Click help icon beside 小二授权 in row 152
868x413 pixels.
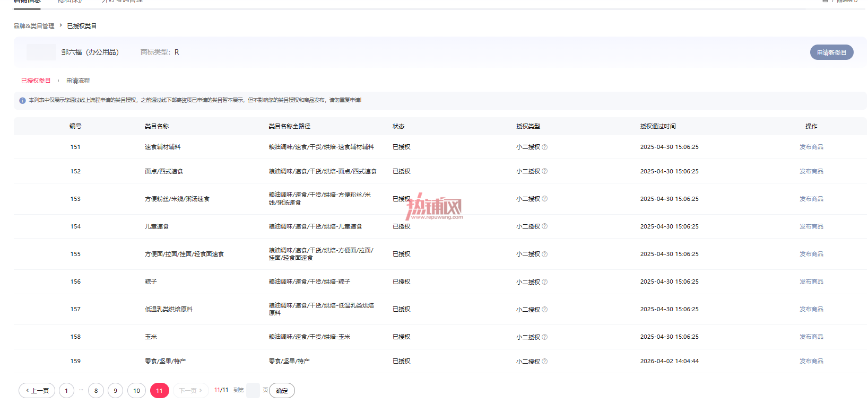point(544,171)
